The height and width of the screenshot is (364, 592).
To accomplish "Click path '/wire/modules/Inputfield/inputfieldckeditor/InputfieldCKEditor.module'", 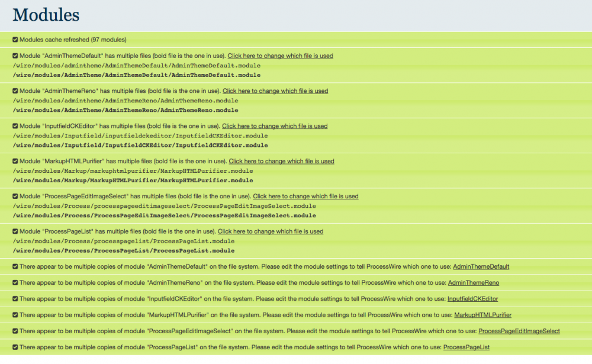I will (x=140, y=136).
